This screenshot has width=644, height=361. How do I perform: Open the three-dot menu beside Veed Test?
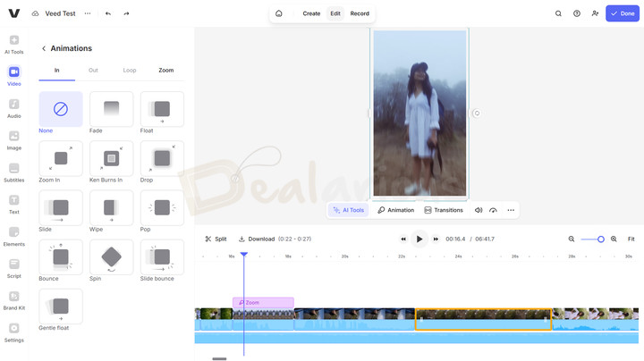pyautogui.click(x=87, y=13)
